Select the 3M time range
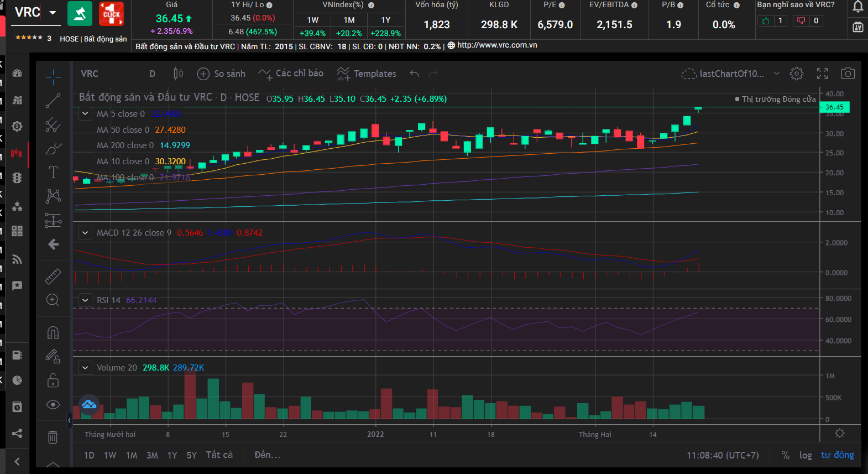 152,455
